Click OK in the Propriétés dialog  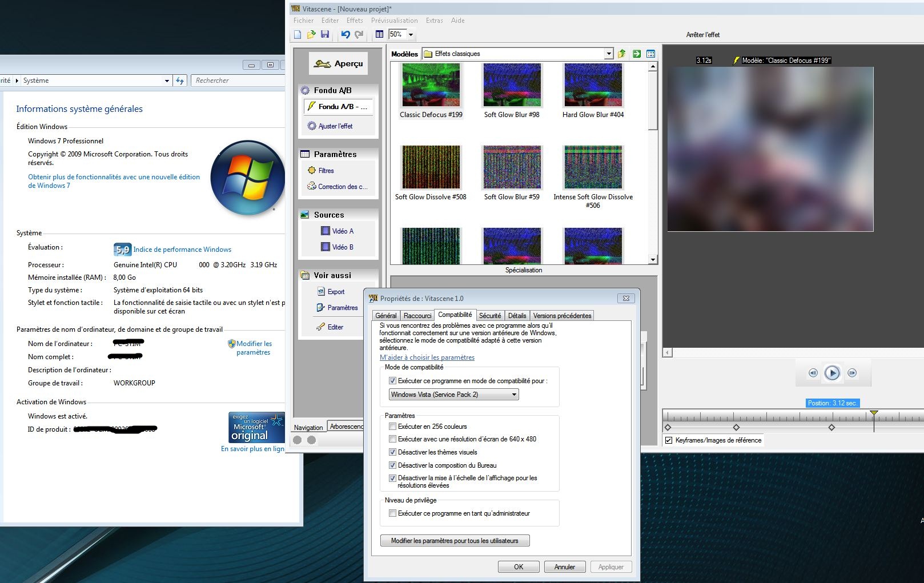(x=519, y=567)
